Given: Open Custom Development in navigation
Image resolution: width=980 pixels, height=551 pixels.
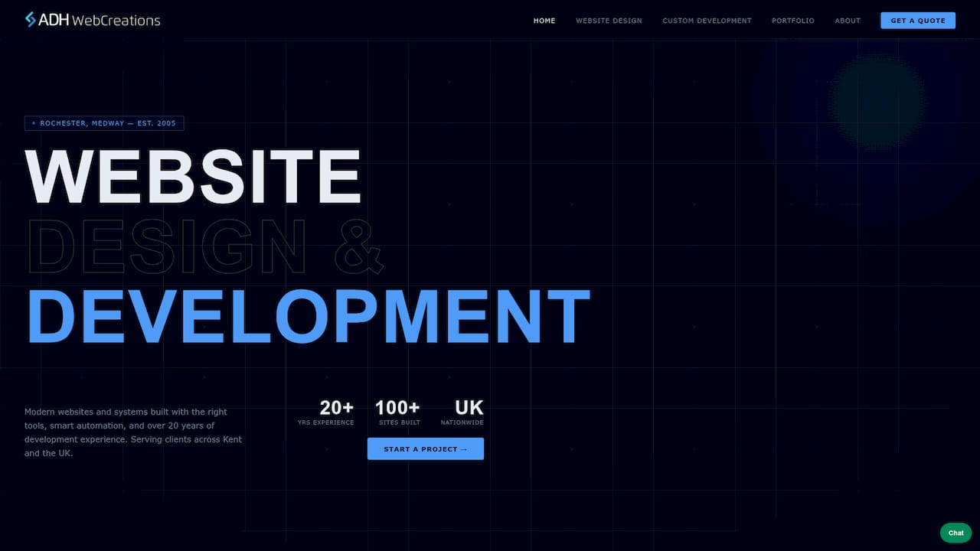Looking at the screenshot, I should tap(707, 21).
